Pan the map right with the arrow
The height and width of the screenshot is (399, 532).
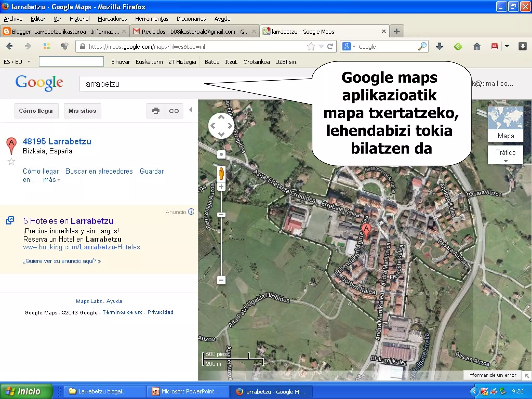(x=230, y=126)
